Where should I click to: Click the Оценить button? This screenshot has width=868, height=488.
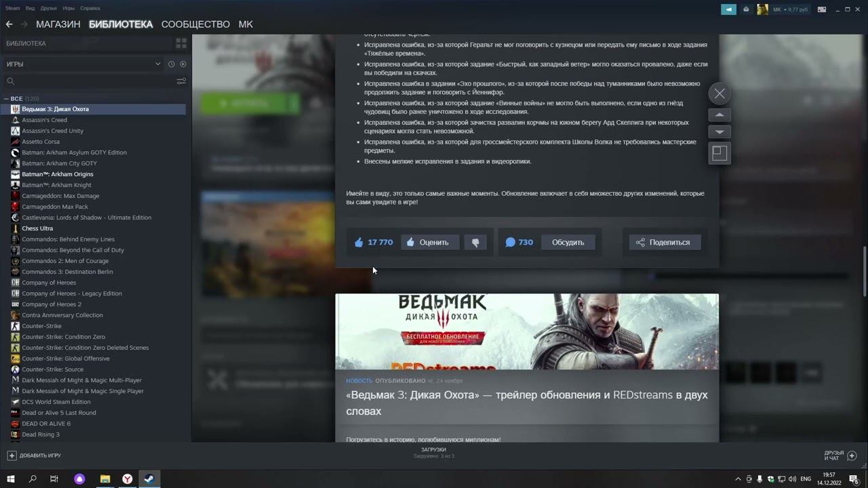pos(430,242)
